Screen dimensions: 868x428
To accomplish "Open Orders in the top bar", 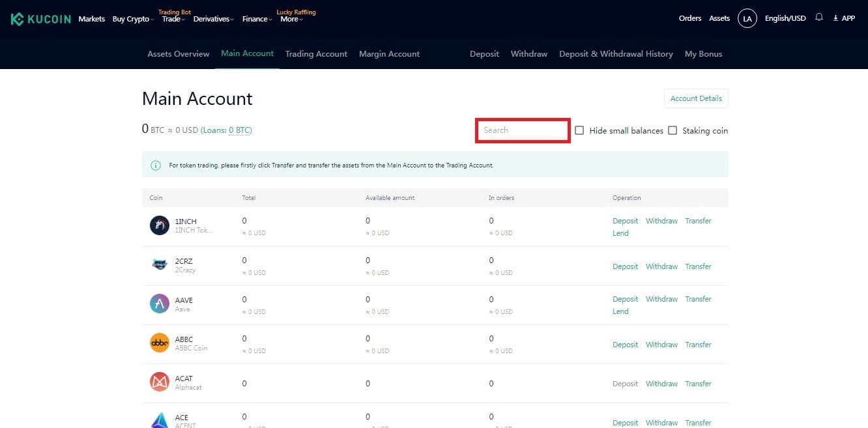I will tap(690, 18).
